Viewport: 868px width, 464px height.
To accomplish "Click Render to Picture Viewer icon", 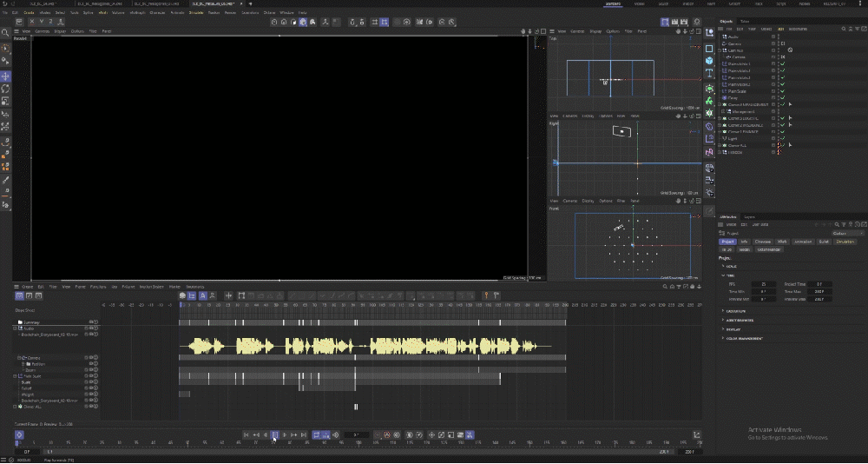I will [x=674, y=23].
